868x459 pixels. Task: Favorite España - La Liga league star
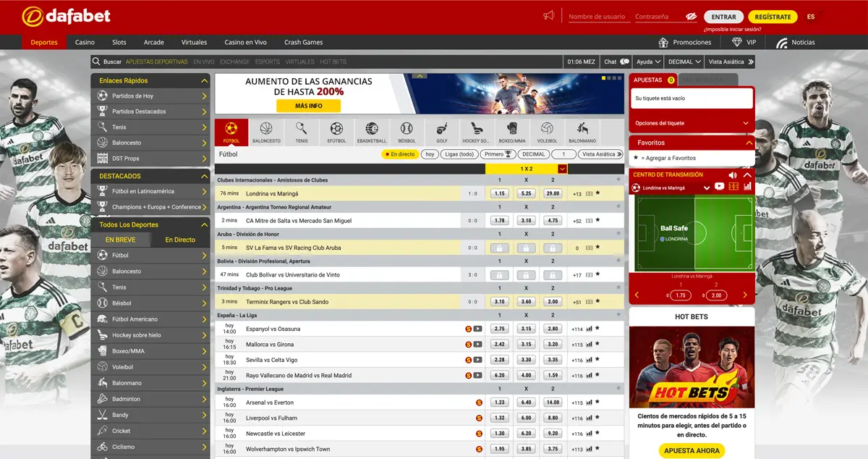tap(618, 316)
